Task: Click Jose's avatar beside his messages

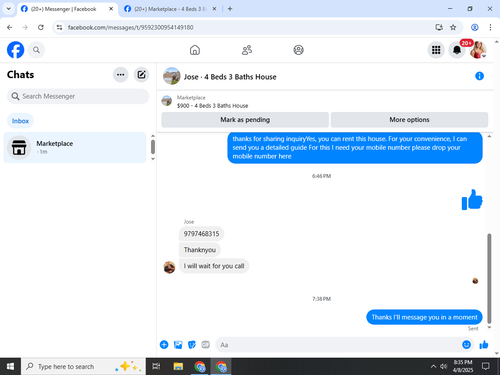Action: [x=169, y=267]
